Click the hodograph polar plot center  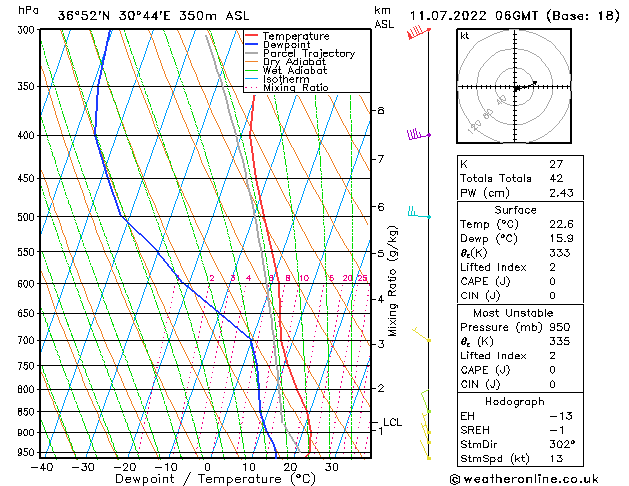pos(515,87)
